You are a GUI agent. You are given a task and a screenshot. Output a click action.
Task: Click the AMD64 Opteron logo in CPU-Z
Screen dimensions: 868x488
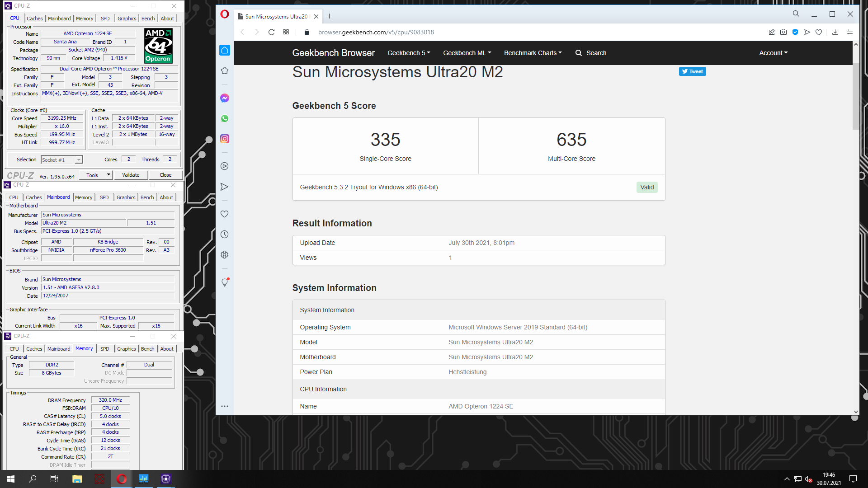click(x=158, y=46)
